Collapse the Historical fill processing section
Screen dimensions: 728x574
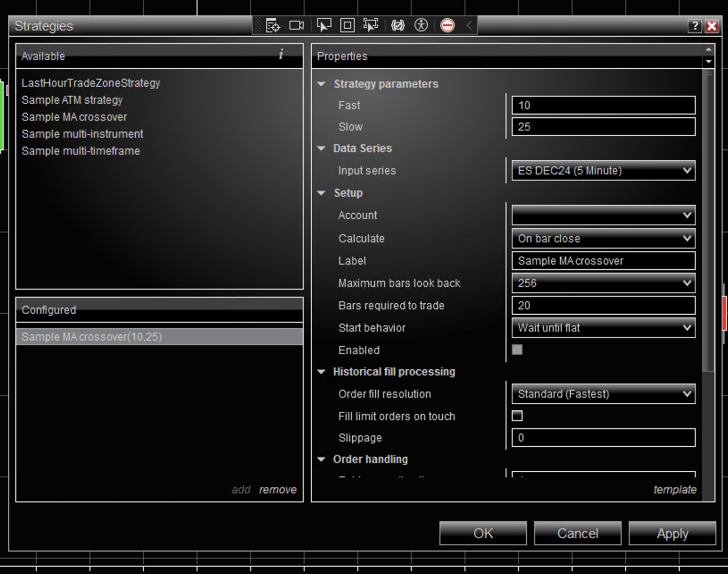pos(322,372)
